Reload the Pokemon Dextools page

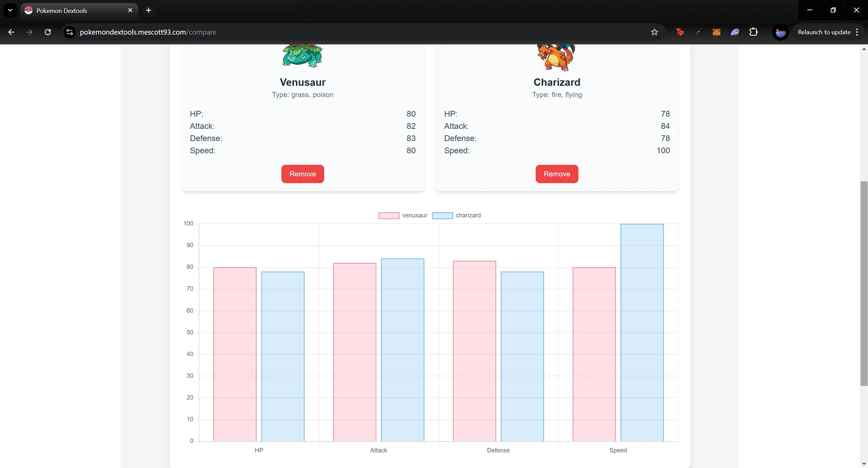(48, 32)
